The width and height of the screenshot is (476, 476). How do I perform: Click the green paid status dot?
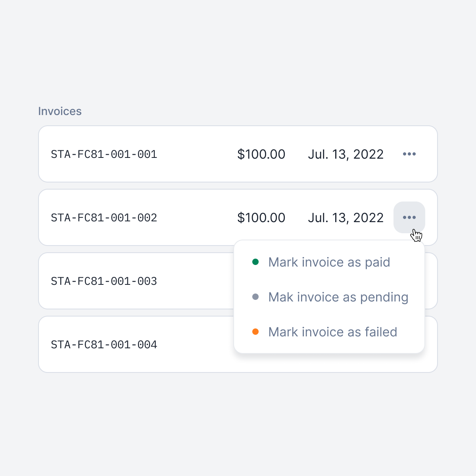[255, 262]
